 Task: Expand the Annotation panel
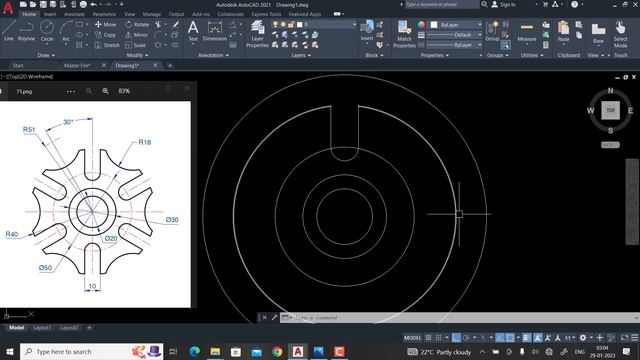coord(213,55)
